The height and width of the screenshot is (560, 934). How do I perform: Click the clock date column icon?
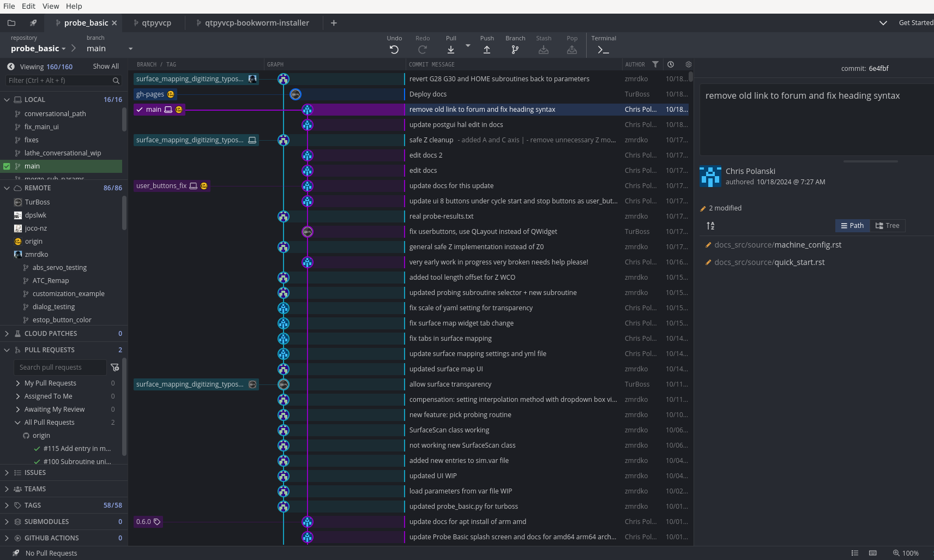(671, 64)
